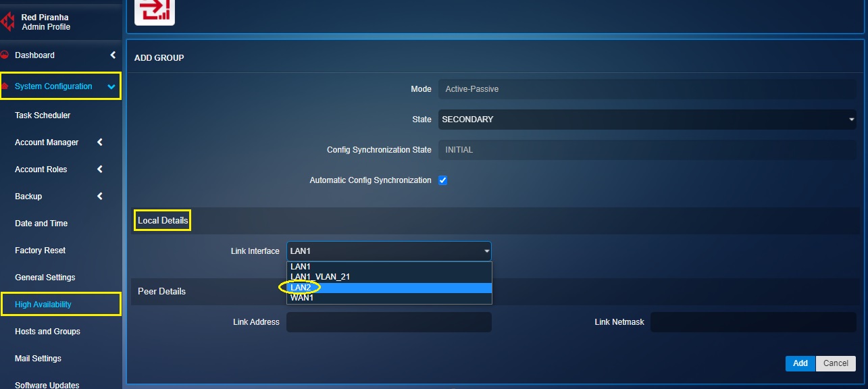Click the Cancel button

click(x=836, y=363)
